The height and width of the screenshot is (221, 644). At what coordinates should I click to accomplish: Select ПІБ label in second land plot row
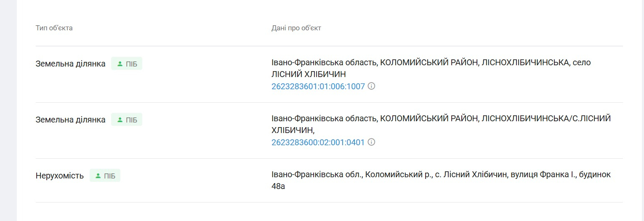pyautogui.click(x=131, y=120)
